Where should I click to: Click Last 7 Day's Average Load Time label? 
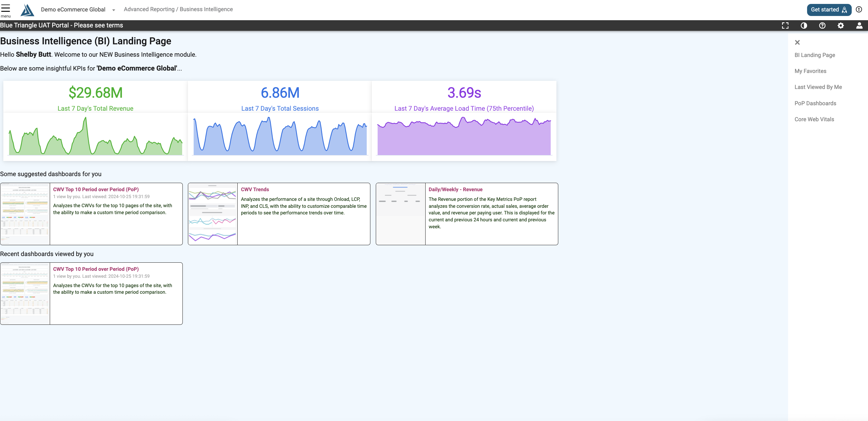tap(464, 109)
